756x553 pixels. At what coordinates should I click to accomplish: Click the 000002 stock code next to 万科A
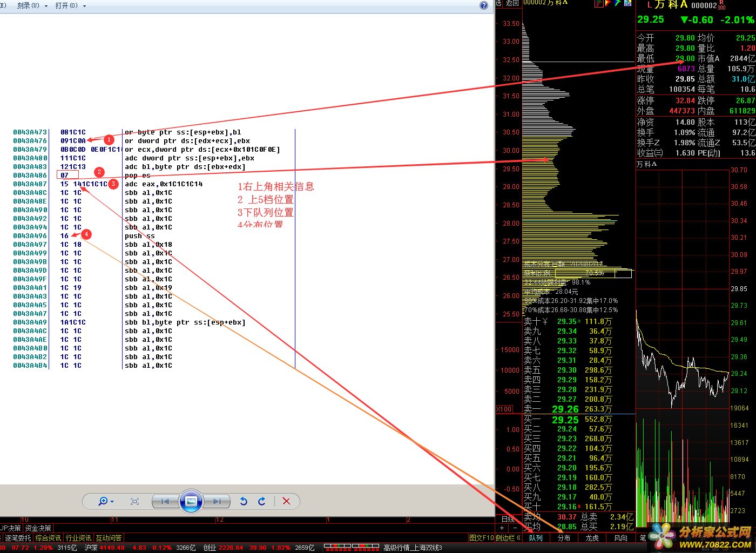click(x=704, y=5)
